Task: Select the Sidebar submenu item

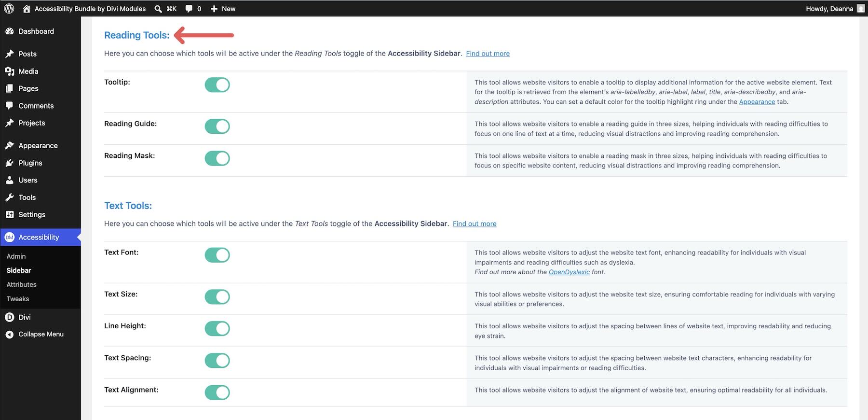Action: [19, 270]
